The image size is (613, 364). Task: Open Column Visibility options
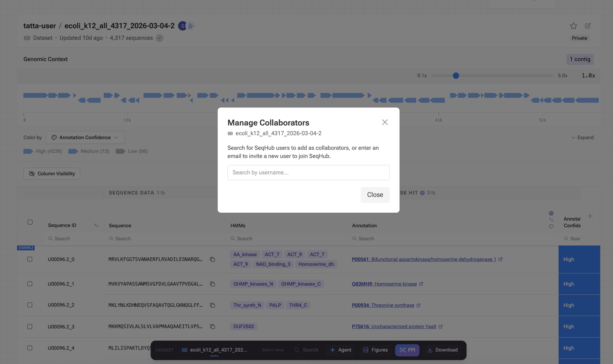52,174
